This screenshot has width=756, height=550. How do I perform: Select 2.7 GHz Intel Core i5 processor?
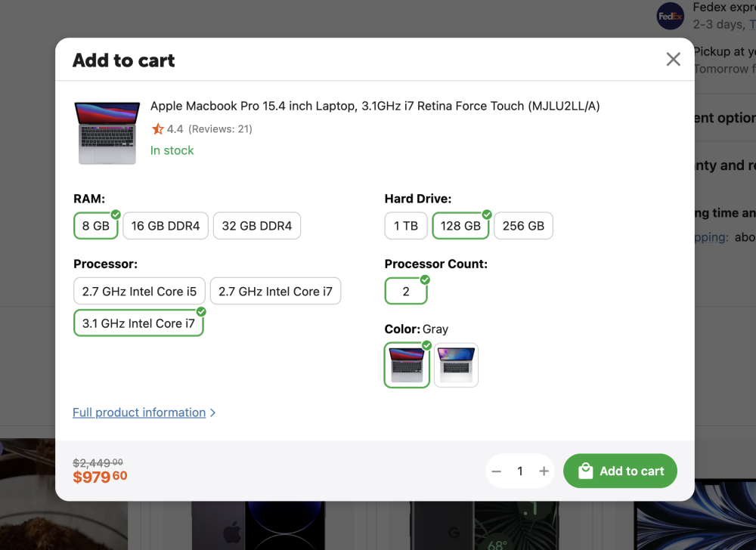coord(139,292)
